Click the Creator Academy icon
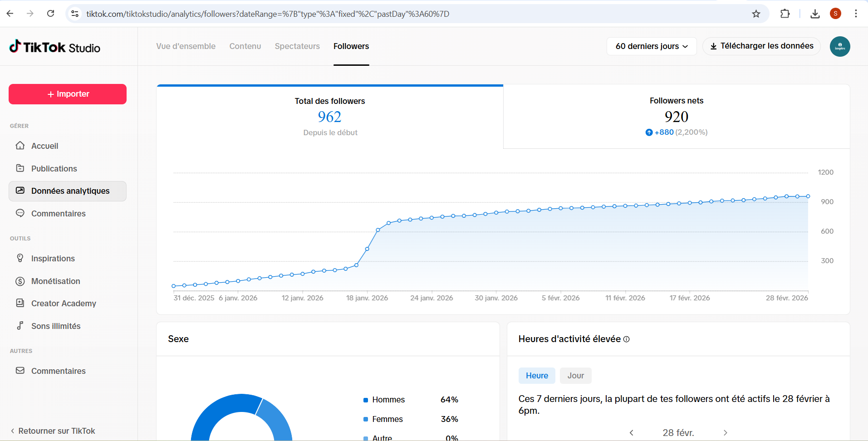Screen dimensions: 868x441 coord(20,303)
